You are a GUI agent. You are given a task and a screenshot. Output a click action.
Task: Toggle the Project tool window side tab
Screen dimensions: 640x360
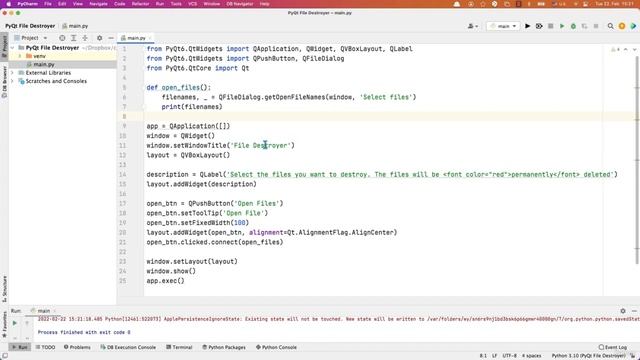click(x=4, y=46)
